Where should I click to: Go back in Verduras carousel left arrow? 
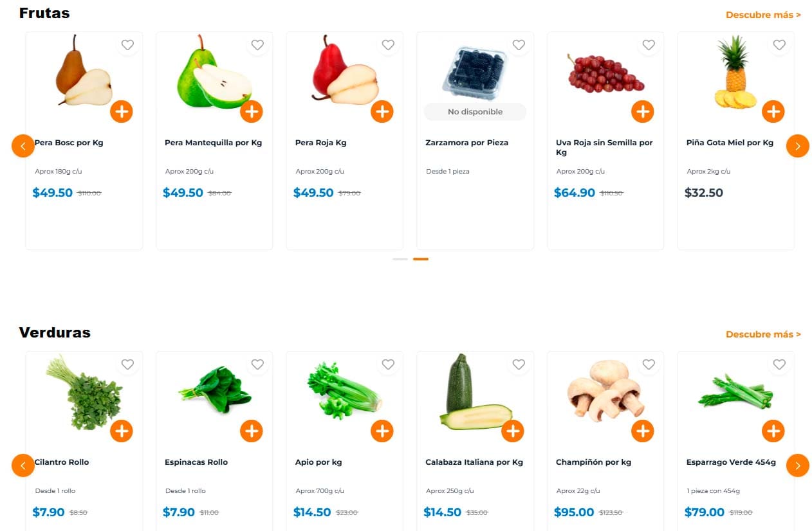[x=23, y=465]
